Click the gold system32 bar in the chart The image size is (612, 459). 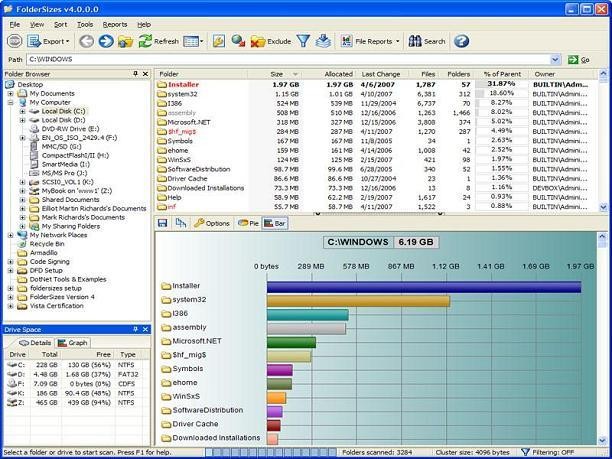358,301
